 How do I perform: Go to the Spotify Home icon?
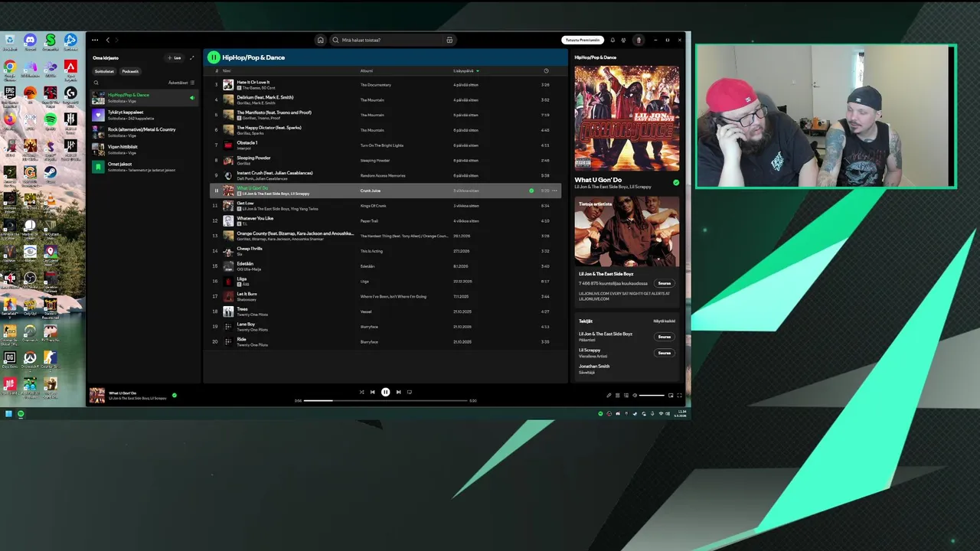(321, 40)
